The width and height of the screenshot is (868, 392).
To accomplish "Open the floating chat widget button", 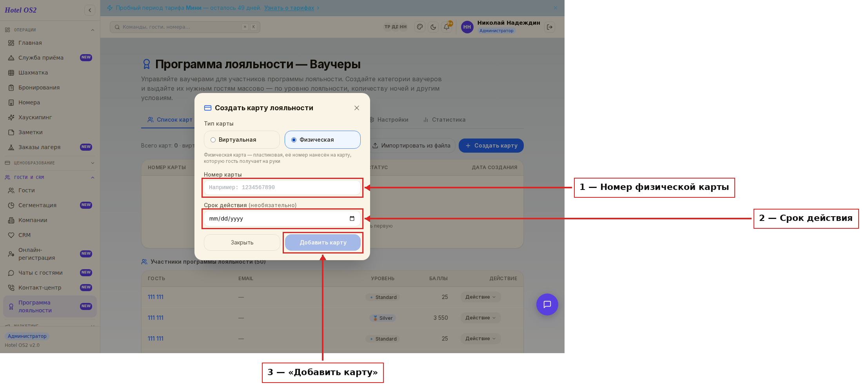I will [x=547, y=304].
